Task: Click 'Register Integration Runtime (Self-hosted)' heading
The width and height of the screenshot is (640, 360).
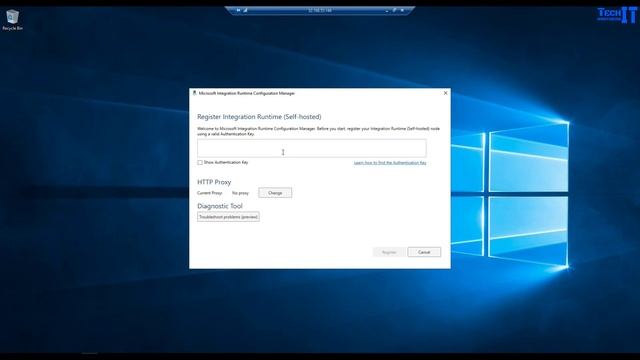Action: coord(259,117)
